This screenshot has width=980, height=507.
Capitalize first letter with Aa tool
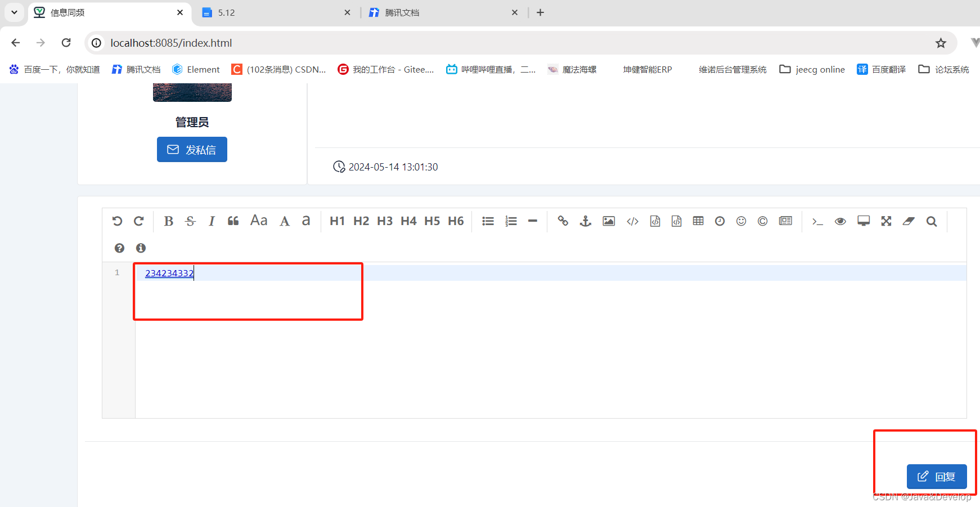pos(259,221)
